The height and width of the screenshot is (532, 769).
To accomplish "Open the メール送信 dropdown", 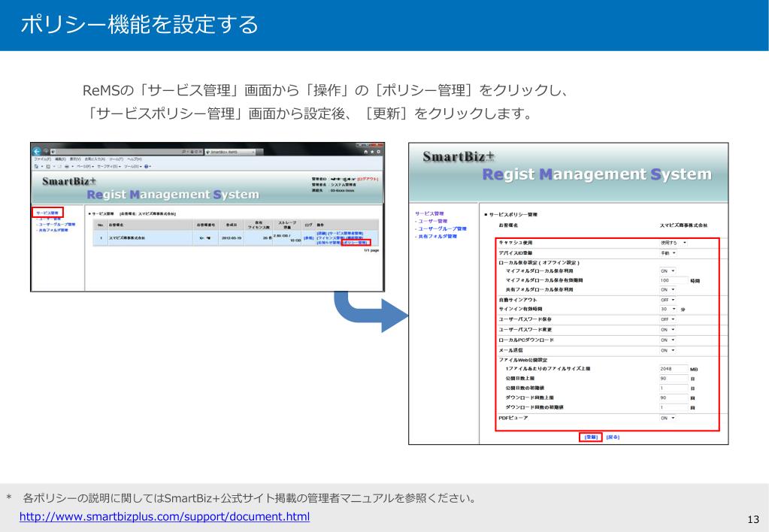I will (668, 350).
